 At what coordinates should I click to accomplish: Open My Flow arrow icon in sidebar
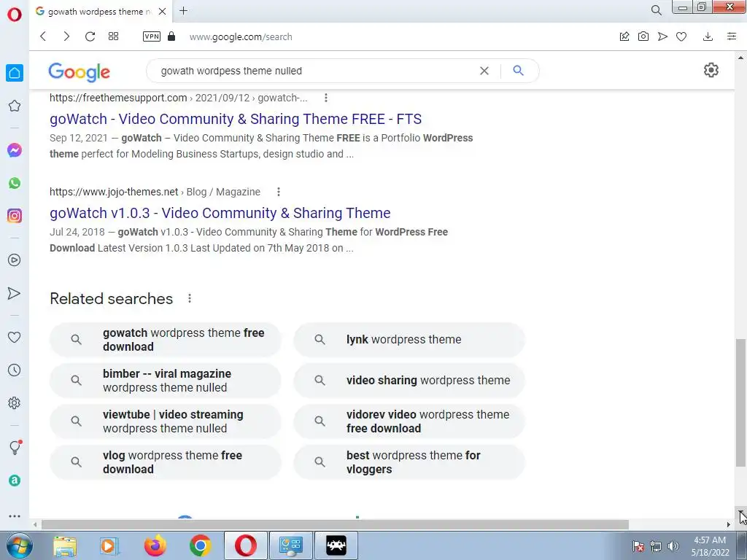[15, 293]
